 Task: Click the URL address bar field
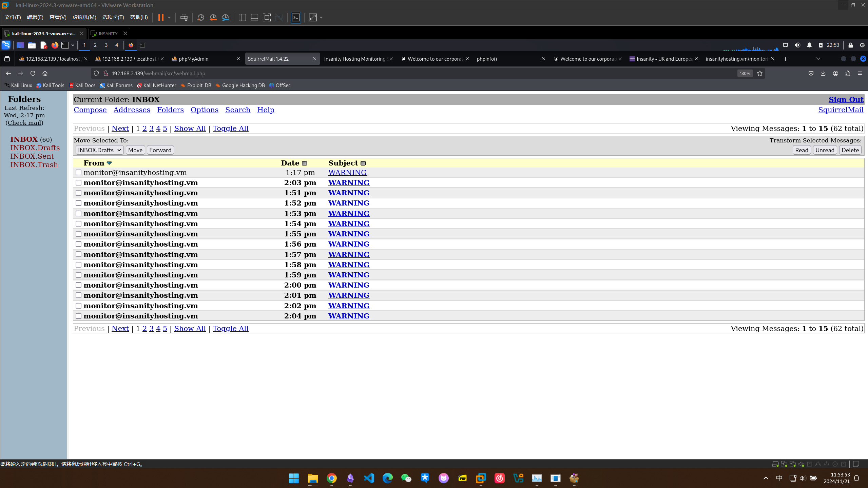[407, 73]
